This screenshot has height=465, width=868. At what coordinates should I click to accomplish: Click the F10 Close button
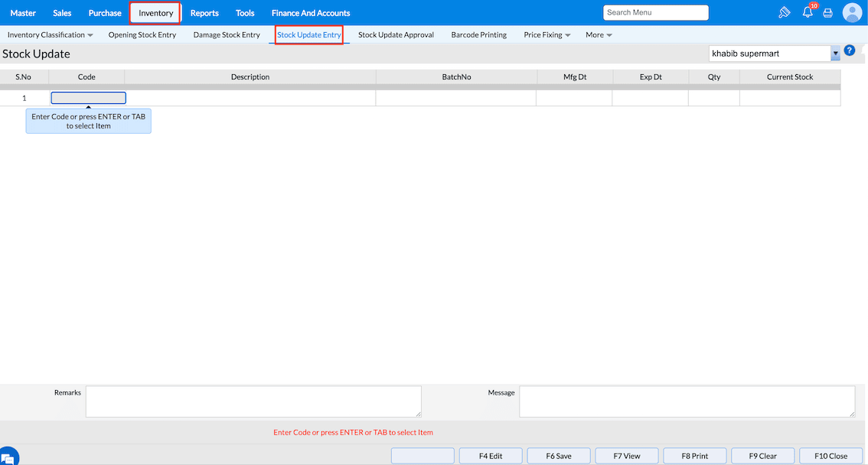point(831,456)
